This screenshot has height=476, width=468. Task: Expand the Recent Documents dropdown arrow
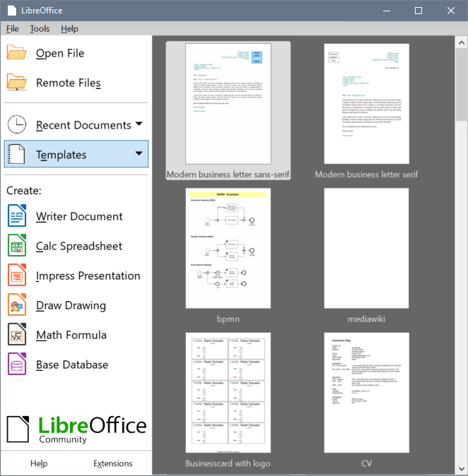pos(139,124)
